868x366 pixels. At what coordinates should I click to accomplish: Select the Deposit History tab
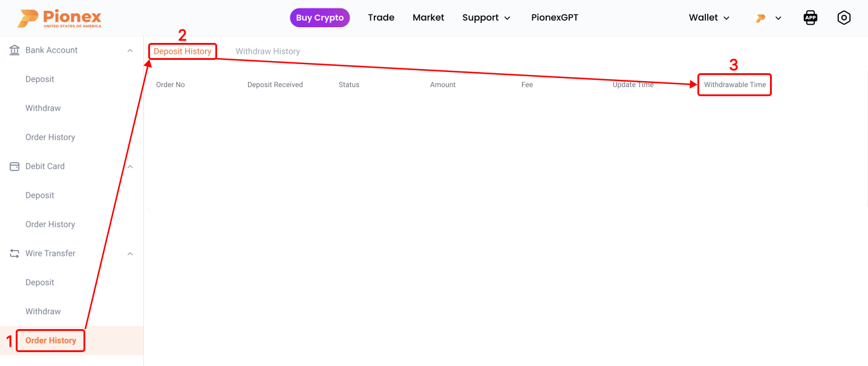coord(182,51)
